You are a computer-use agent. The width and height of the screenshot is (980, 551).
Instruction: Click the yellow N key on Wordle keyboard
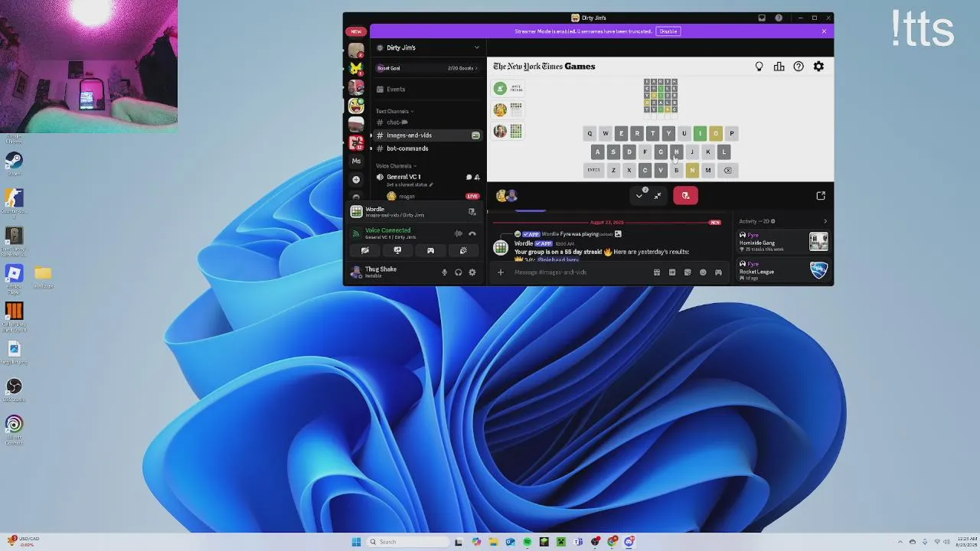point(691,170)
